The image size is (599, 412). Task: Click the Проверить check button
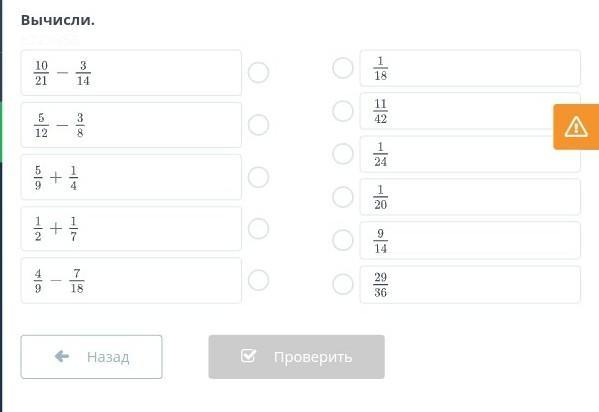click(x=296, y=357)
